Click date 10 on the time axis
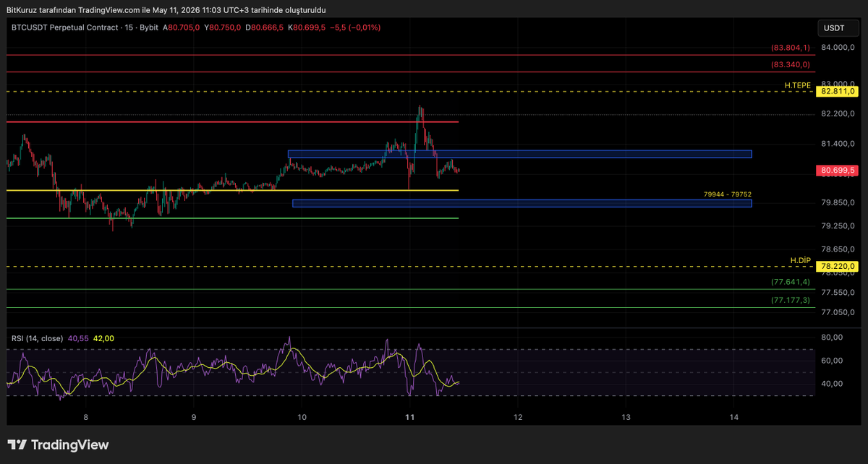 click(x=302, y=417)
